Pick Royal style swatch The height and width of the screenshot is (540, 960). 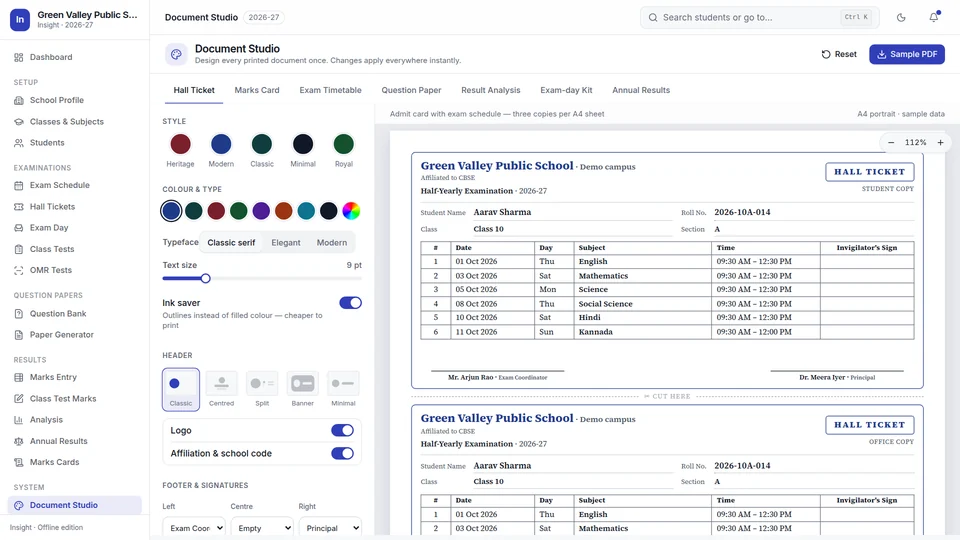pos(343,144)
